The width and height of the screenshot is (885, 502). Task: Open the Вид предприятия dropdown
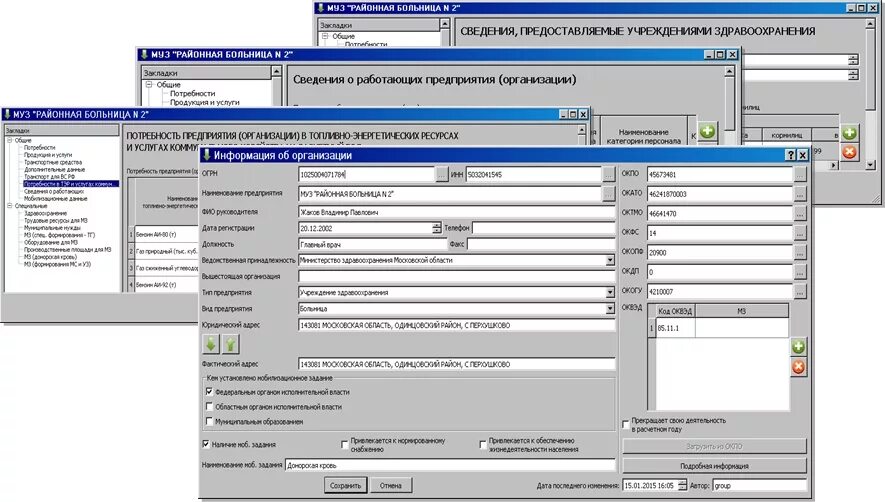pyautogui.click(x=610, y=309)
